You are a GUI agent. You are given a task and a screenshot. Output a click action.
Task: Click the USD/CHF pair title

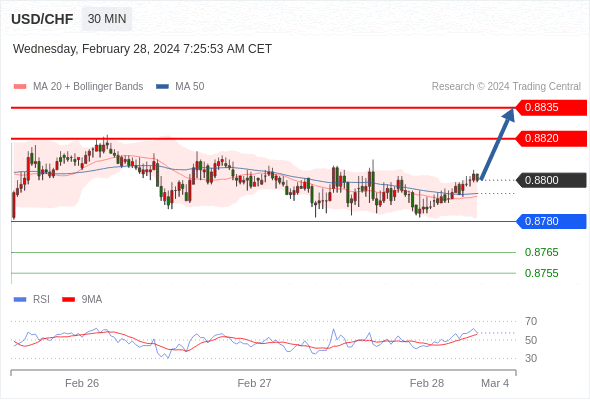point(42,19)
